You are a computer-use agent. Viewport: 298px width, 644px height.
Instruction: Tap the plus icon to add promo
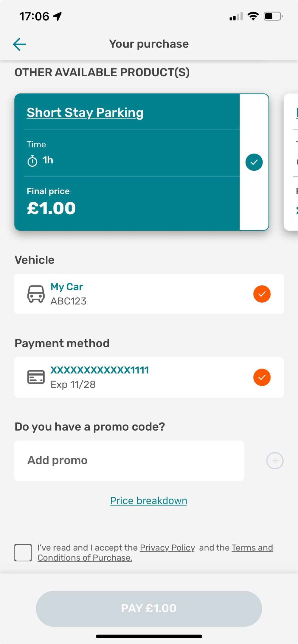pos(274,461)
